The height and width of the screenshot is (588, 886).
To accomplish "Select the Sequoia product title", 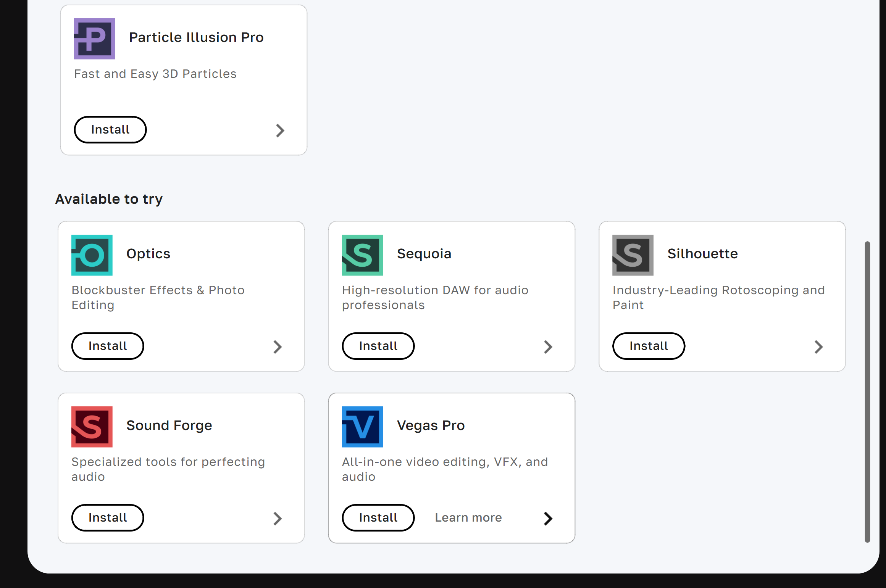I will [x=424, y=254].
